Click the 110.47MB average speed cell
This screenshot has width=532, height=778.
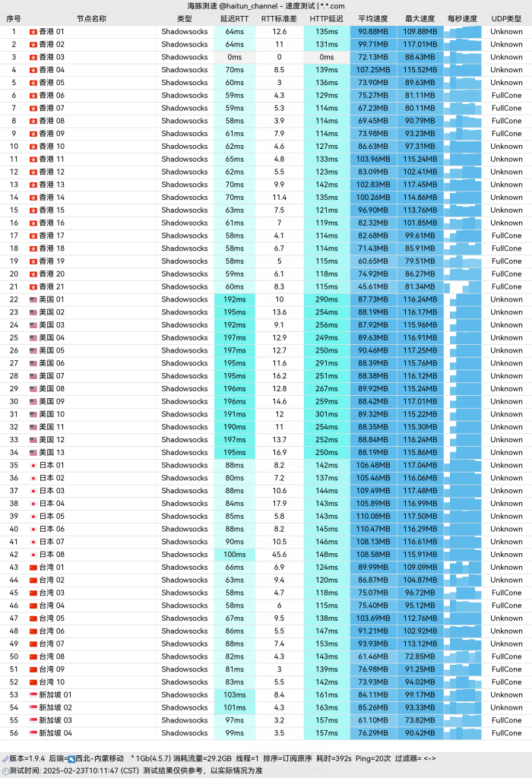pyautogui.click(x=373, y=530)
